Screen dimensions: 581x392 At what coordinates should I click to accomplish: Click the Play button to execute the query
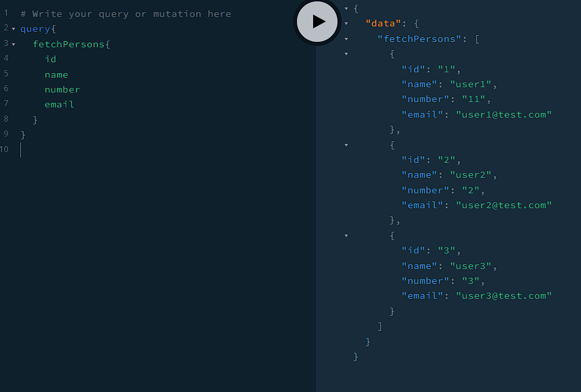(x=317, y=22)
